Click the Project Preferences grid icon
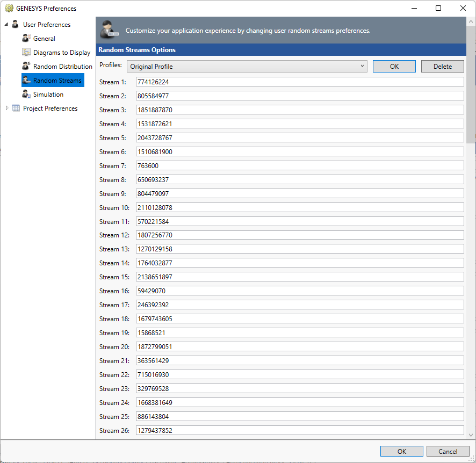 (16, 108)
